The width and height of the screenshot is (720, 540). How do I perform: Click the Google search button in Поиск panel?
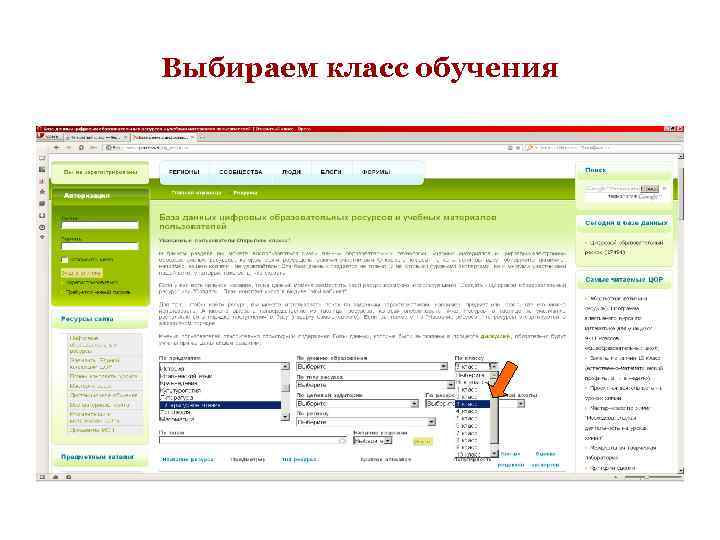649,189
